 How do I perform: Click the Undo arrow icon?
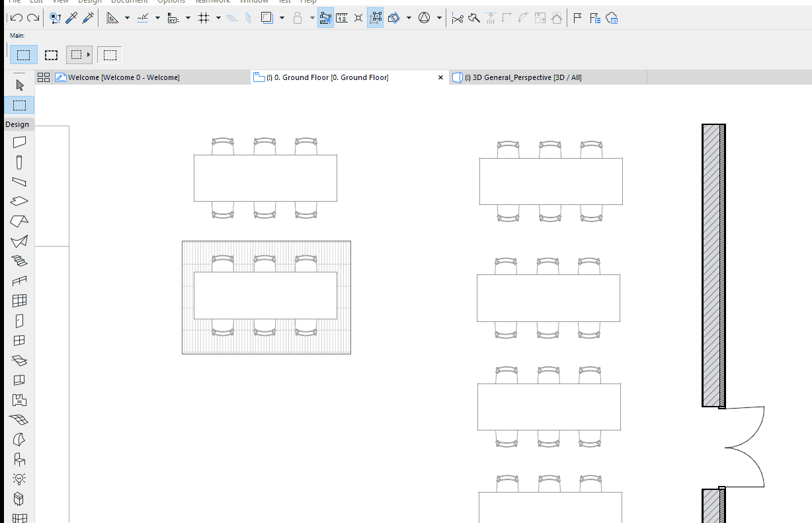click(x=17, y=19)
